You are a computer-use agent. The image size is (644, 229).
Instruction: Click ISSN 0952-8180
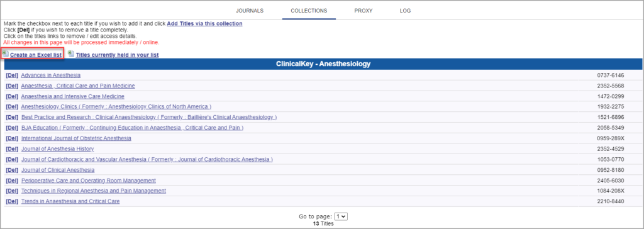(x=611, y=170)
